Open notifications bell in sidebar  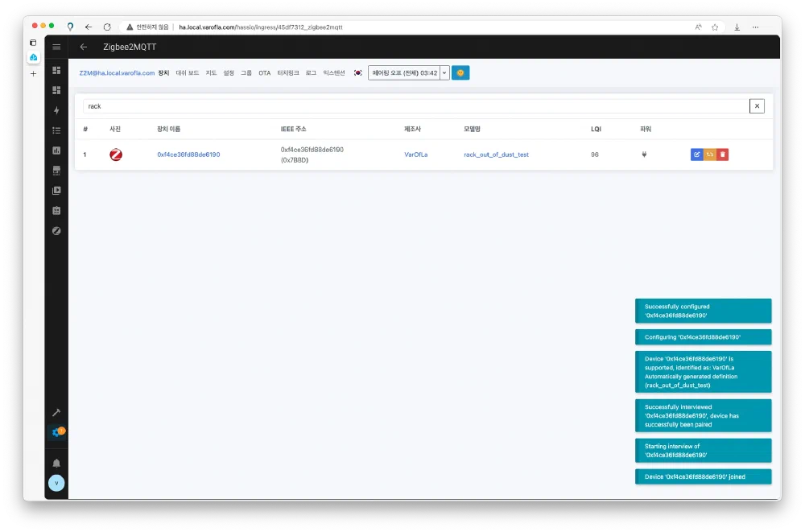click(x=56, y=463)
